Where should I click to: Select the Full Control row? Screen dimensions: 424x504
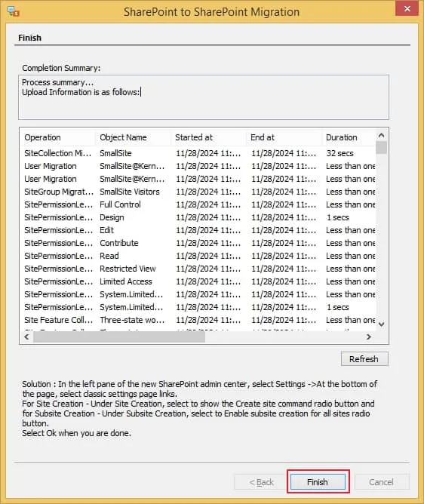[x=198, y=204]
